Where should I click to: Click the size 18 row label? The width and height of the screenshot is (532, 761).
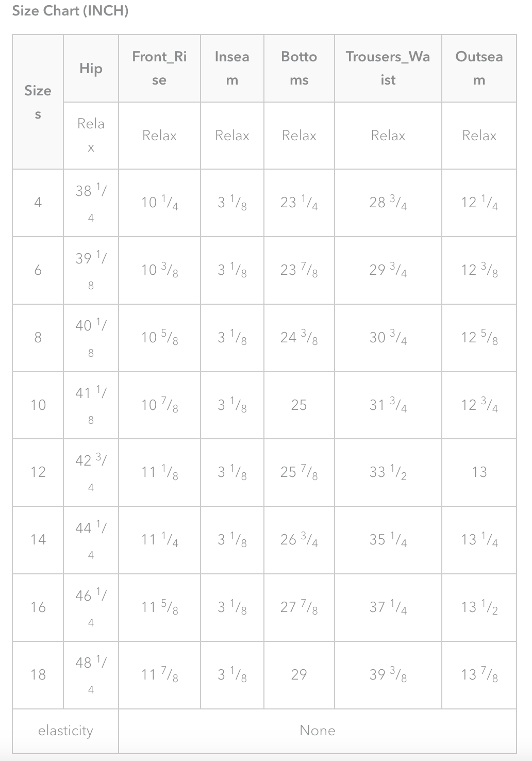pos(38,674)
